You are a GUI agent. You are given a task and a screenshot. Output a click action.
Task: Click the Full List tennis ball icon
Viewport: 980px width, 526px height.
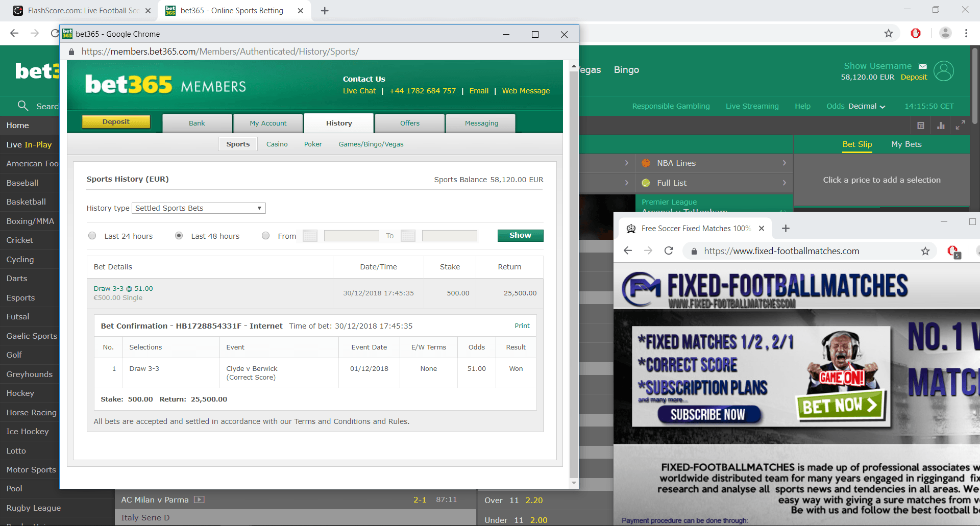[x=646, y=183]
